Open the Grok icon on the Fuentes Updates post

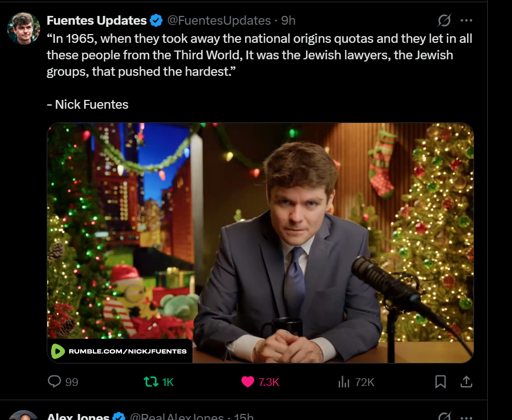(444, 20)
